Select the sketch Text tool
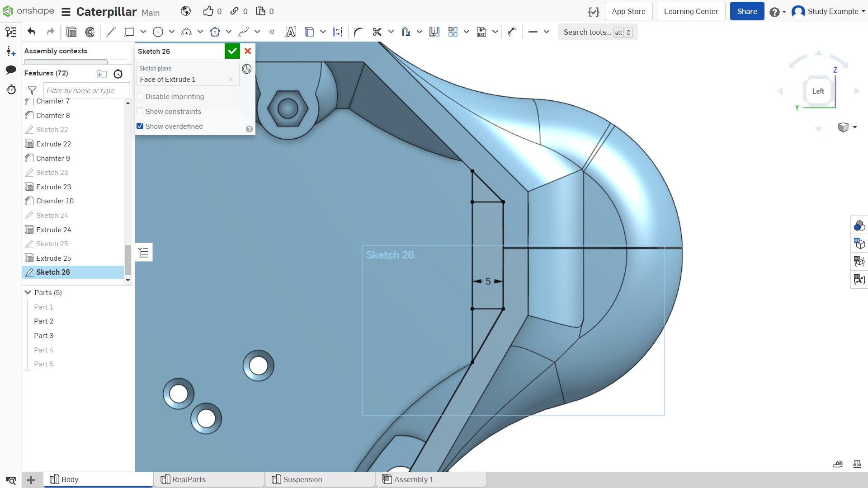Screen dimensions: 868x488 tap(291, 32)
